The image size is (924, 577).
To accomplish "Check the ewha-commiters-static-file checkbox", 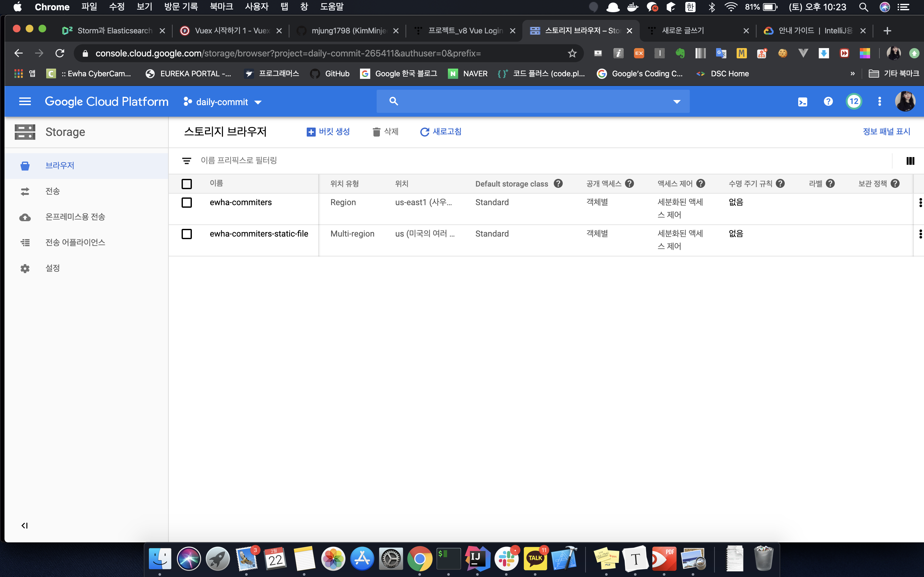I will coord(187,234).
